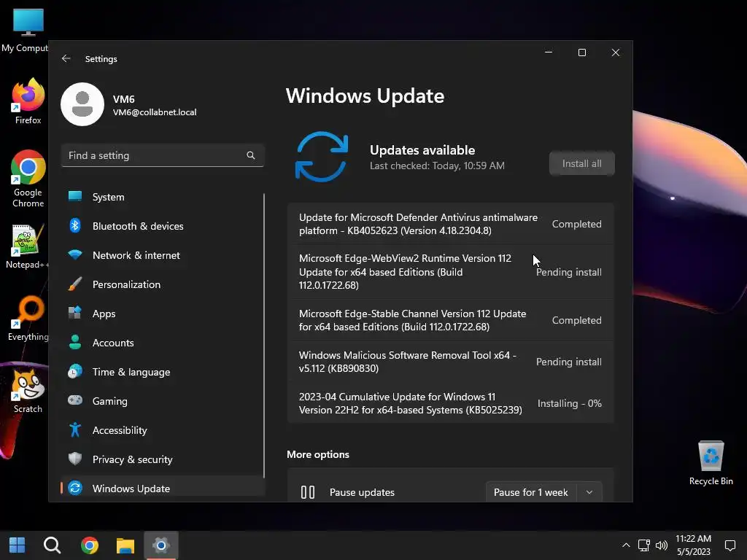Click the VM6@collabnet.local account email

click(155, 112)
